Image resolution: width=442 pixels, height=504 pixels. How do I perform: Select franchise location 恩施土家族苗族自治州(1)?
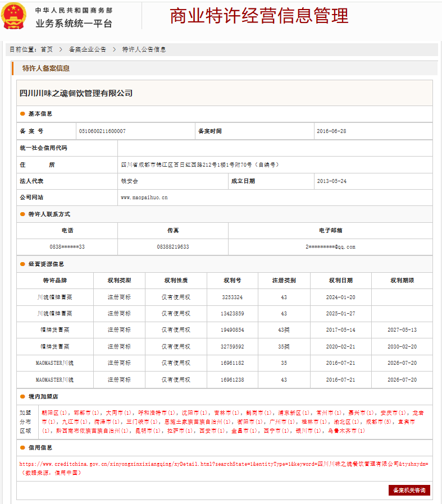point(198,421)
